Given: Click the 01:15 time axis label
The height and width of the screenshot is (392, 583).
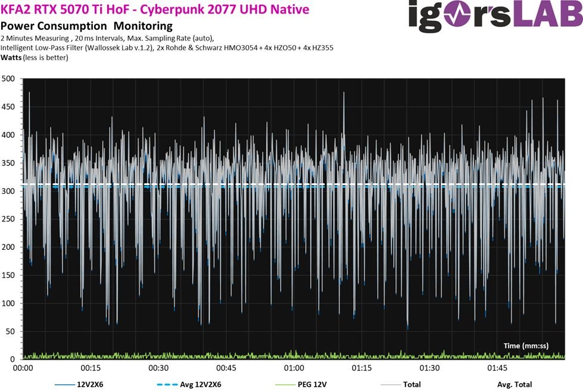Looking at the screenshot, I should point(362,368).
